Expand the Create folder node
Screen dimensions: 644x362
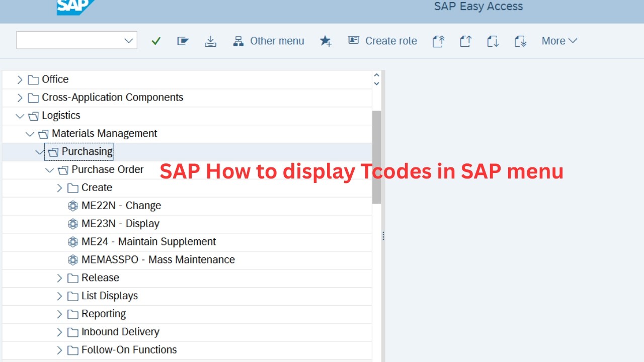(59, 188)
